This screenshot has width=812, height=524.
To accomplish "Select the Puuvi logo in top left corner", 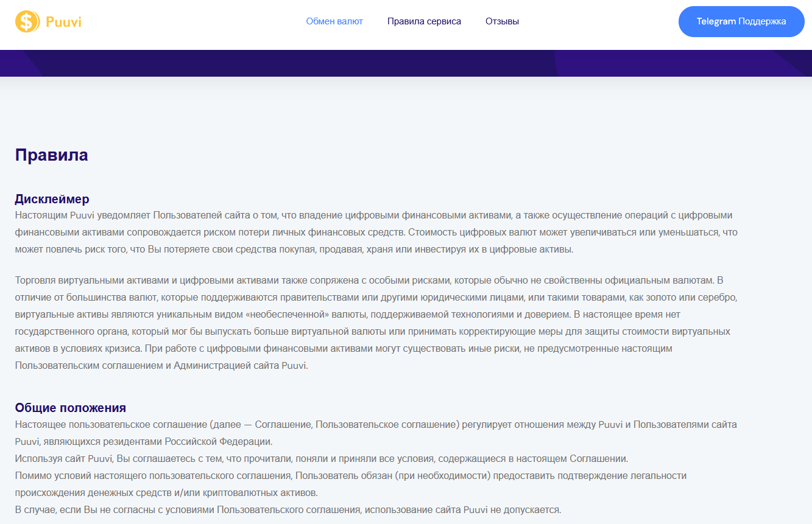I will pos(48,21).
